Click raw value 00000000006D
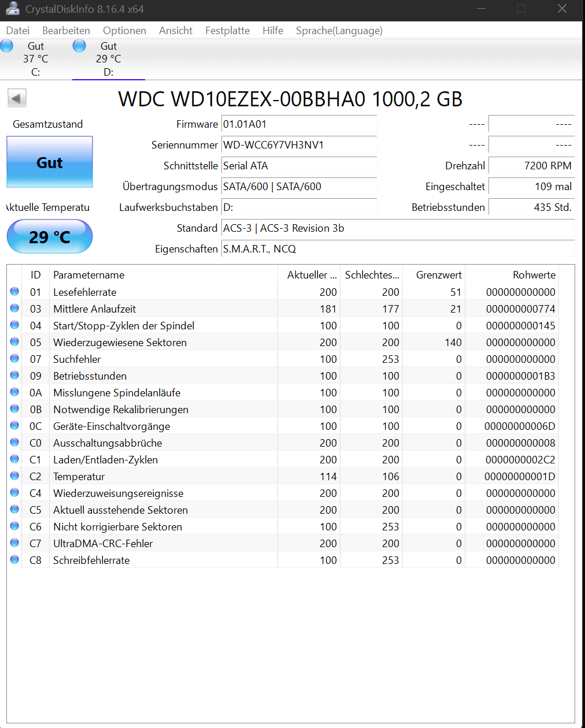585x728 pixels. 520,426
